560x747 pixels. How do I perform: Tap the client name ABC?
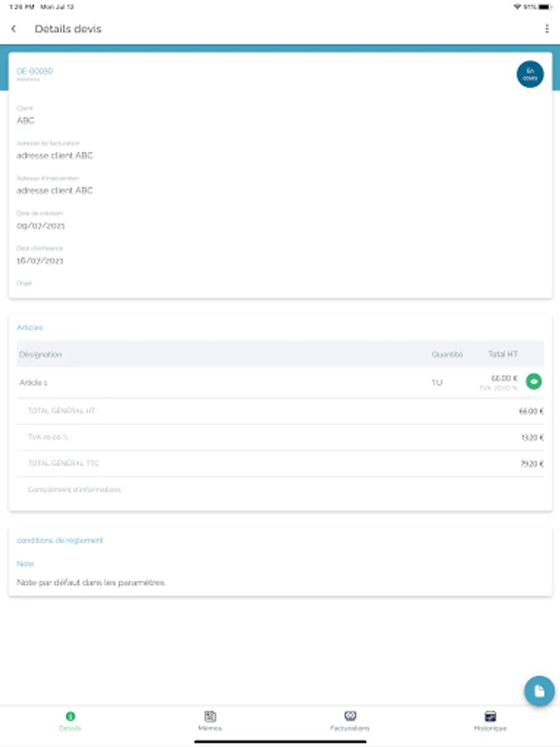point(26,120)
